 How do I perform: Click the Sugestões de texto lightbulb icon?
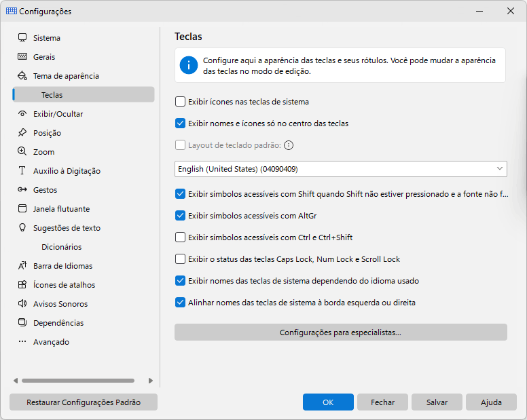click(x=22, y=227)
